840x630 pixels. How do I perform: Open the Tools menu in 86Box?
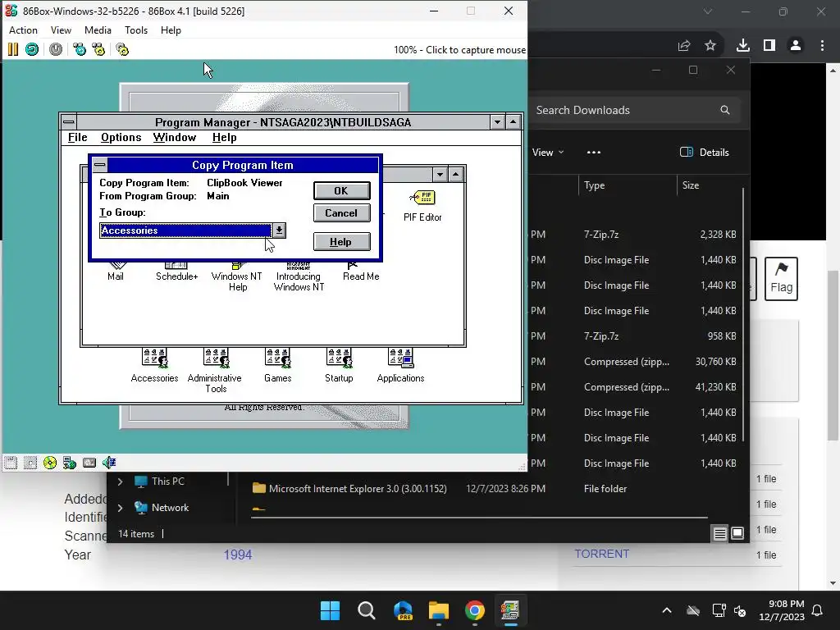(x=136, y=30)
